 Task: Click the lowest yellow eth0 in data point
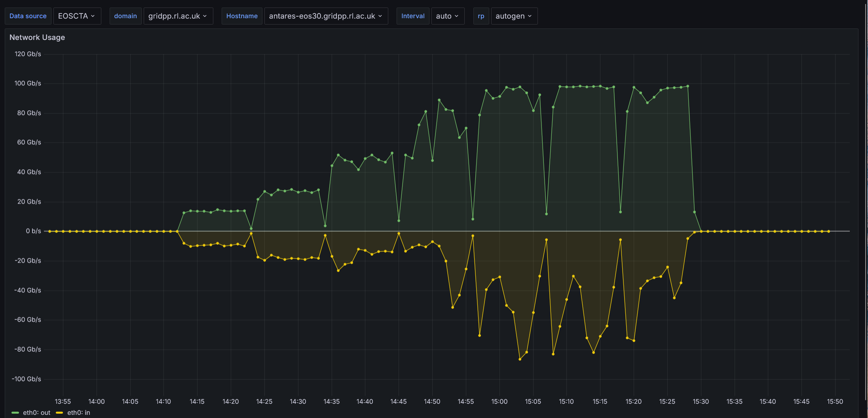[x=520, y=359]
